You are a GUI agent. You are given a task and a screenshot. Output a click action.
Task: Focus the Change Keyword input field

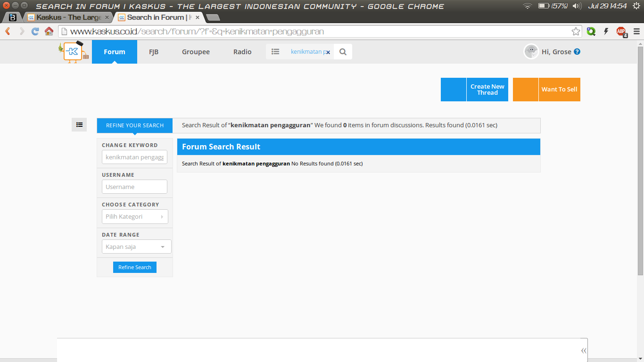134,157
